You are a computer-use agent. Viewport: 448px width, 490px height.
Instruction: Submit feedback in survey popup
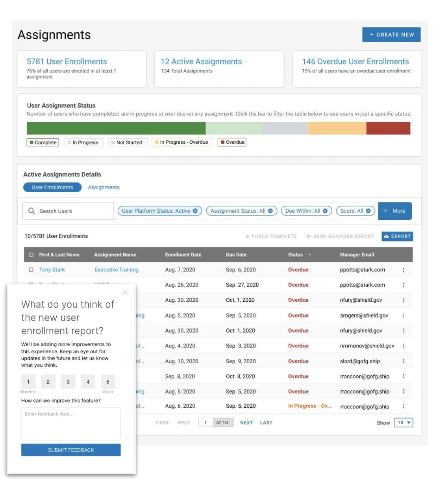pos(71,450)
